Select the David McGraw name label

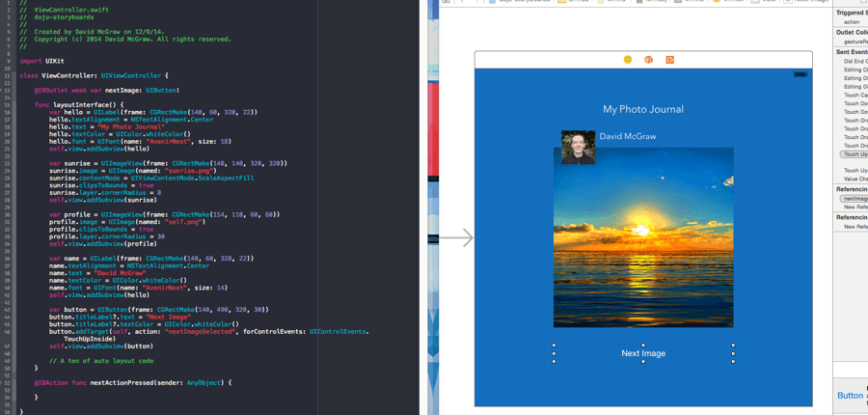627,137
